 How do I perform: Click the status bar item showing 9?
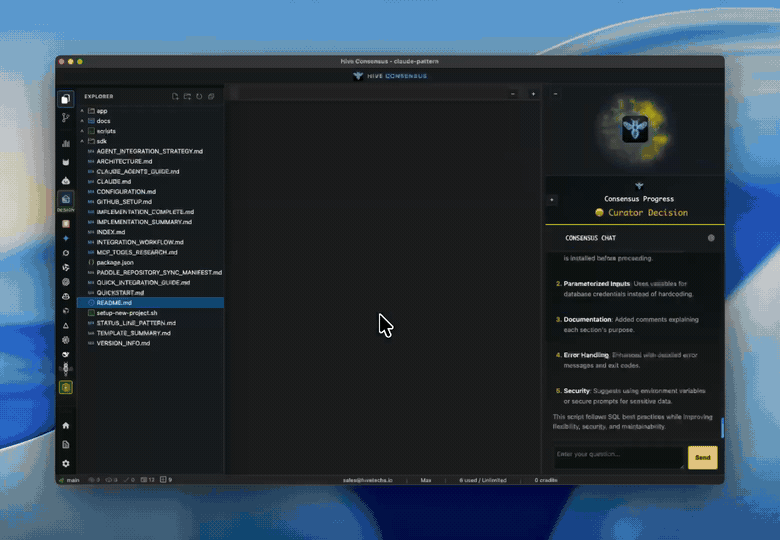pyautogui.click(x=166, y=480)
